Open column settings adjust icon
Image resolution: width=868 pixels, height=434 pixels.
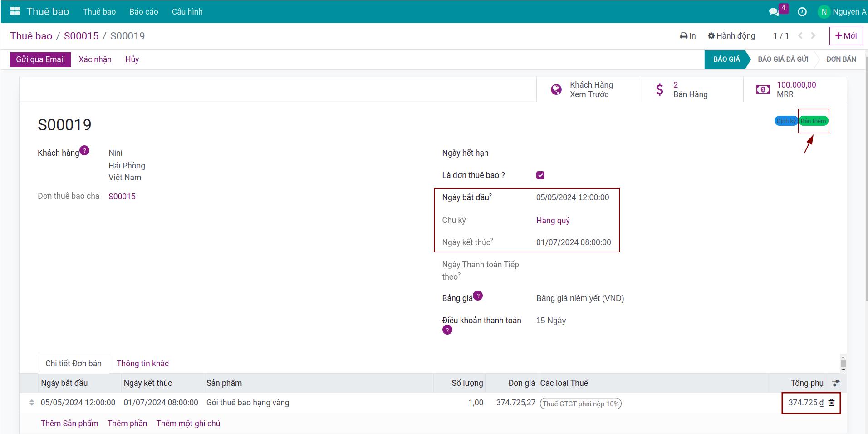click(836, 383)
